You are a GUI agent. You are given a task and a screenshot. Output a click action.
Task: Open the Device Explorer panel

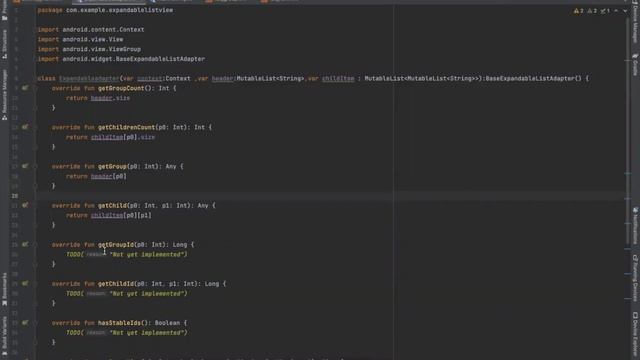pos(635,335)
